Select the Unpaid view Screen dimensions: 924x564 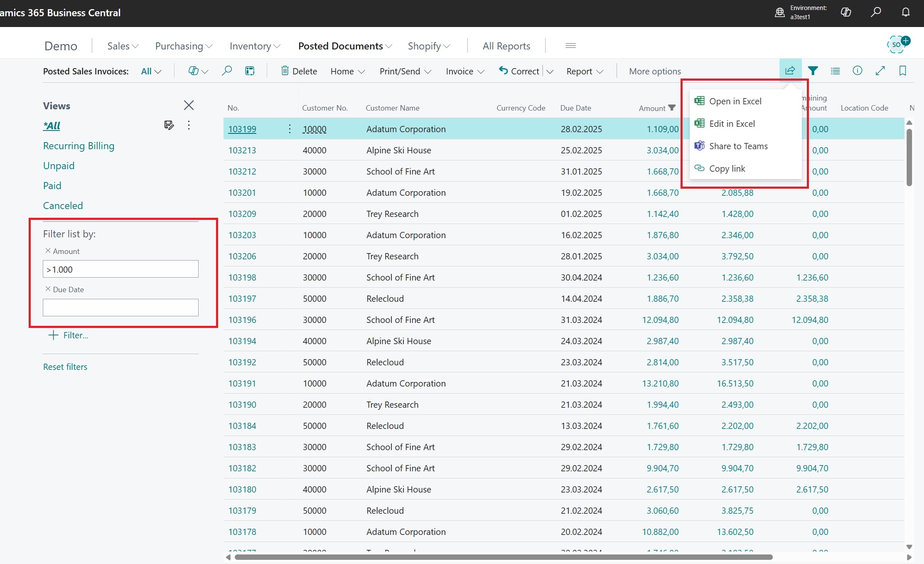[x=59, y=165]
